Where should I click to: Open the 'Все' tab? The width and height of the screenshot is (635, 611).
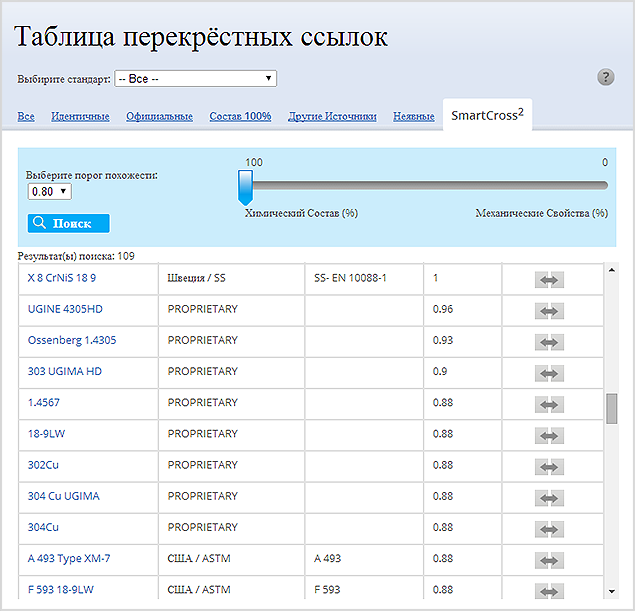(26, 116)
